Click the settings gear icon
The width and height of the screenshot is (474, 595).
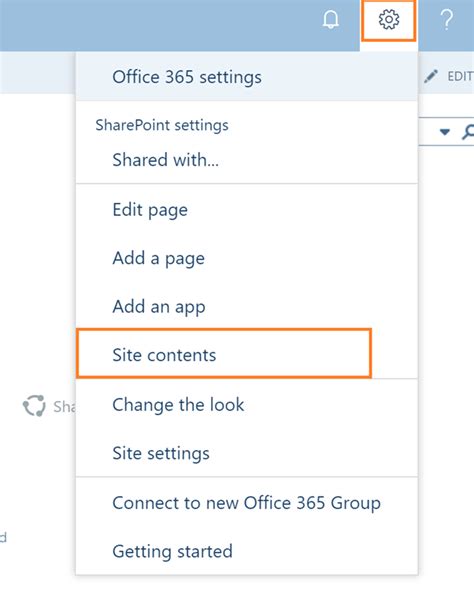click(389, 19)
